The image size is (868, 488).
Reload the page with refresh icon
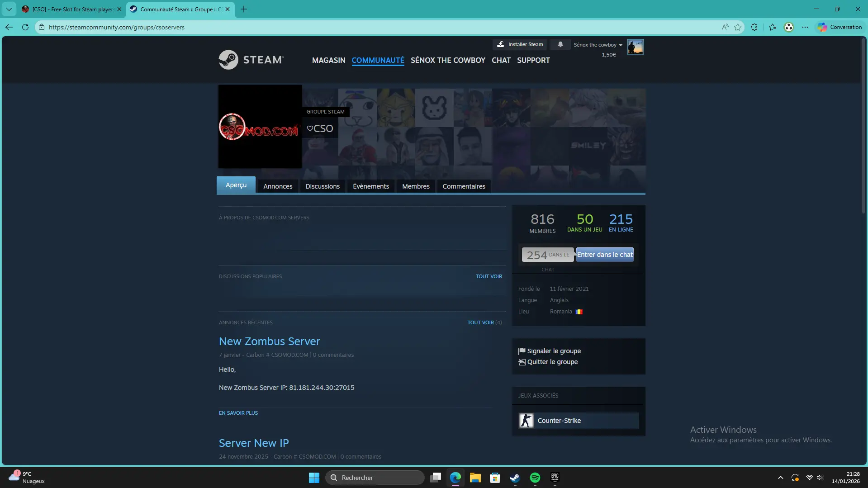(x=25, y=27)
